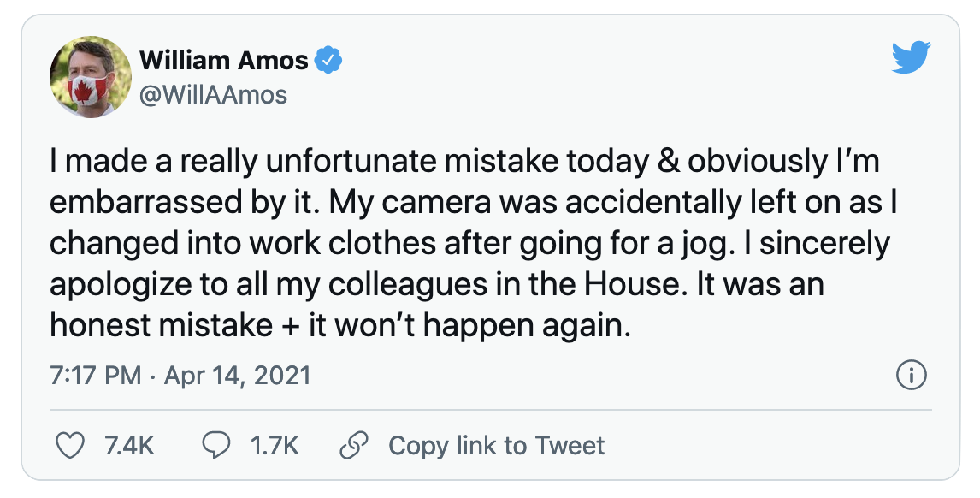Open the tweet info circle icon
The height and width of the screenshot is (498, 980).
click(910, 375)
